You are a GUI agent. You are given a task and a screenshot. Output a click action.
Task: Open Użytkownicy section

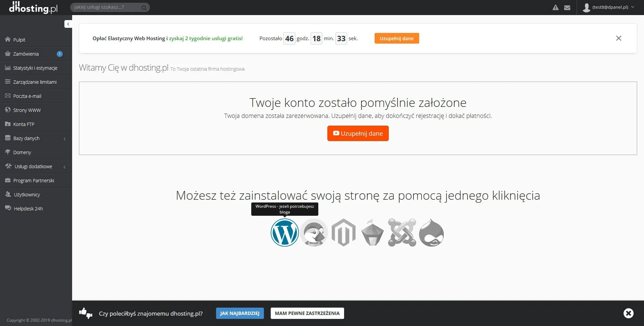coord(36,194)
